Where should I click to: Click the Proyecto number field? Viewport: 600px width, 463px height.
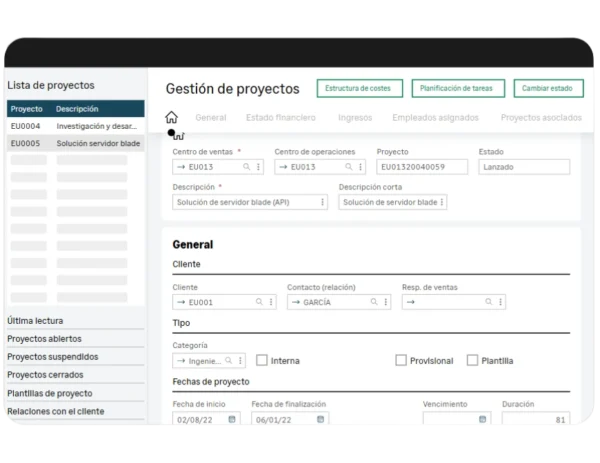pos(422,167)
